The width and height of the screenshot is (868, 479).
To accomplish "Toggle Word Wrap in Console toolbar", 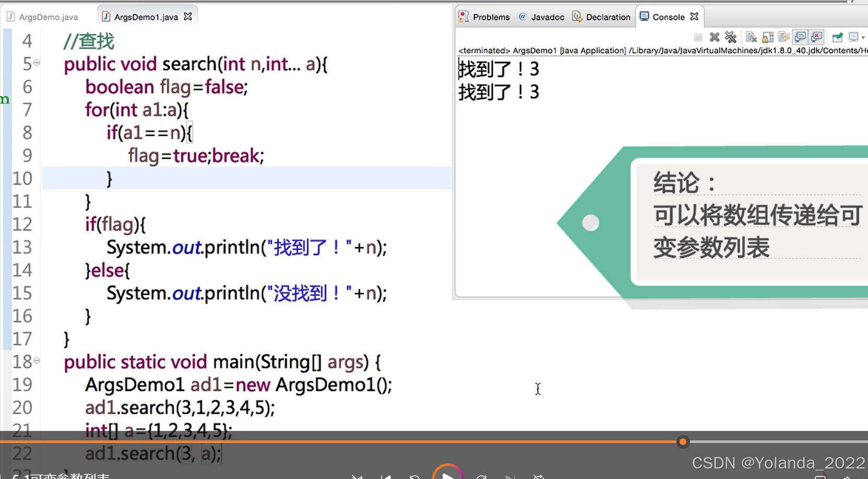I will (784, 37).
